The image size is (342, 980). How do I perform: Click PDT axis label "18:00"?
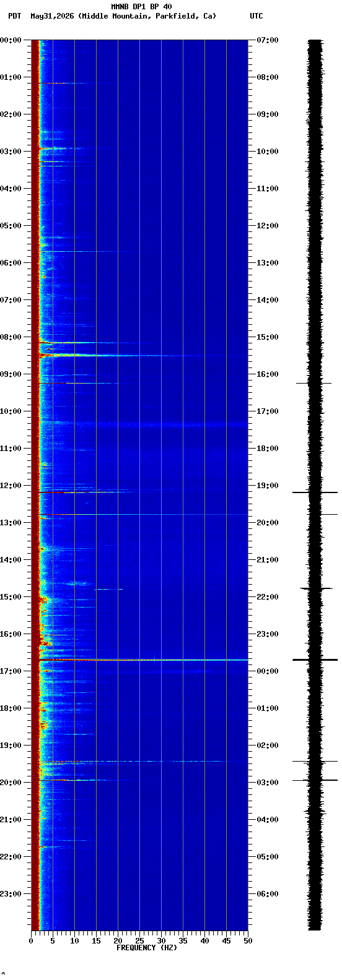[11, 708]
